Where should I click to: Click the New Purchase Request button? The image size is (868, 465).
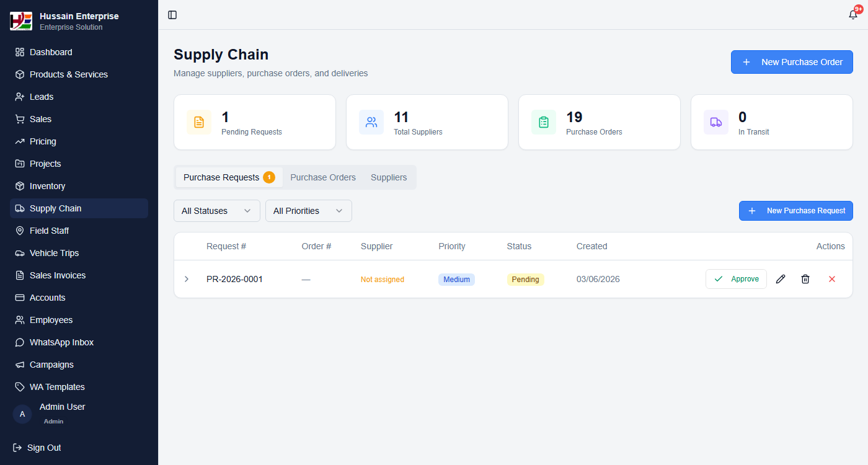pos(796,211)
